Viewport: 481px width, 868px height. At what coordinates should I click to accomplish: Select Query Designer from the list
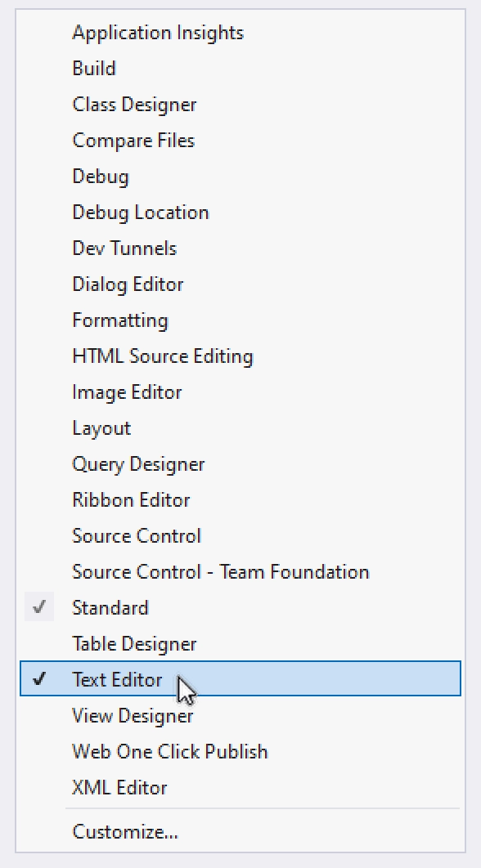(x=240, y=464)
